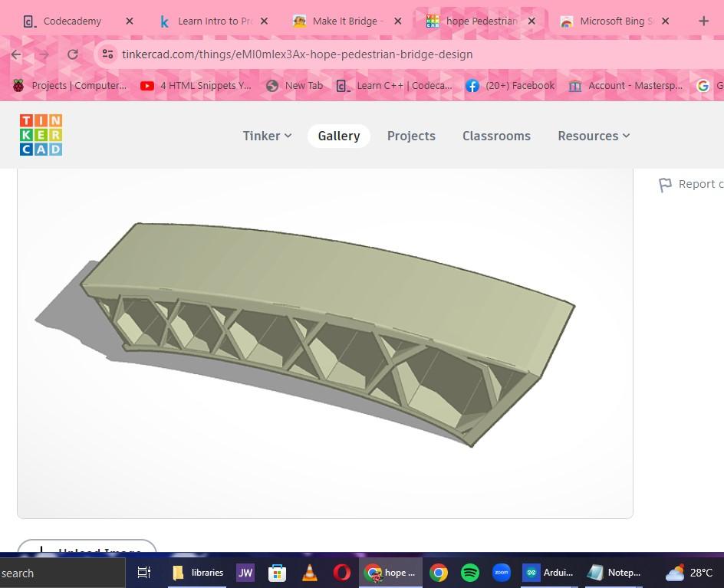
Task: Close the Make It Bridge tab
Action: tap(398, 21)
